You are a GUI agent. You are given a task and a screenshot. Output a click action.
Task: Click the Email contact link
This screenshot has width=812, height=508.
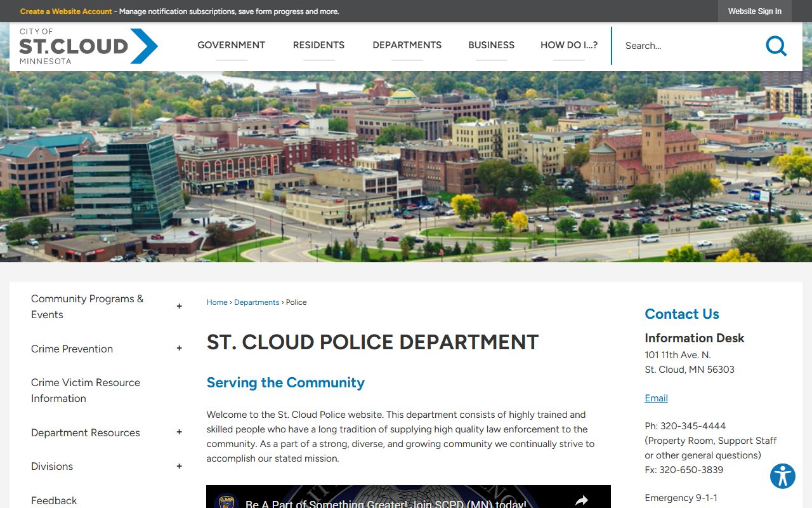click(656, 398)
